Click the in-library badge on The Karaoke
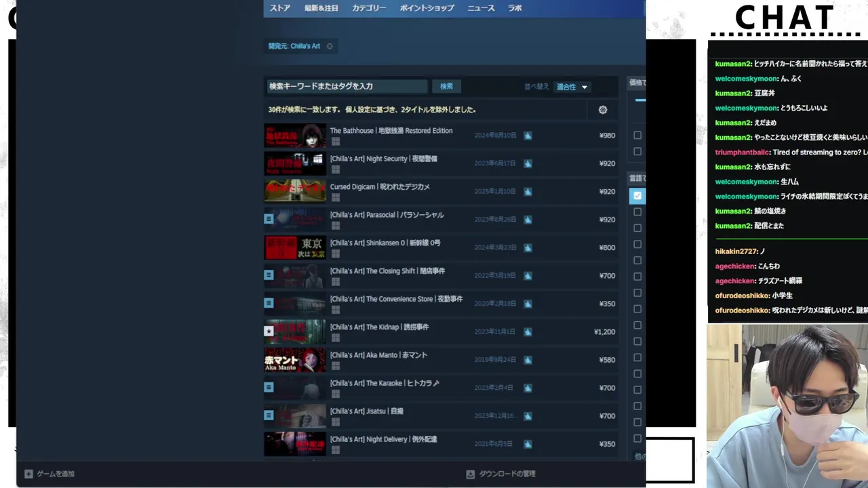This screenshot has width=868, height=488. coord(269,387)
